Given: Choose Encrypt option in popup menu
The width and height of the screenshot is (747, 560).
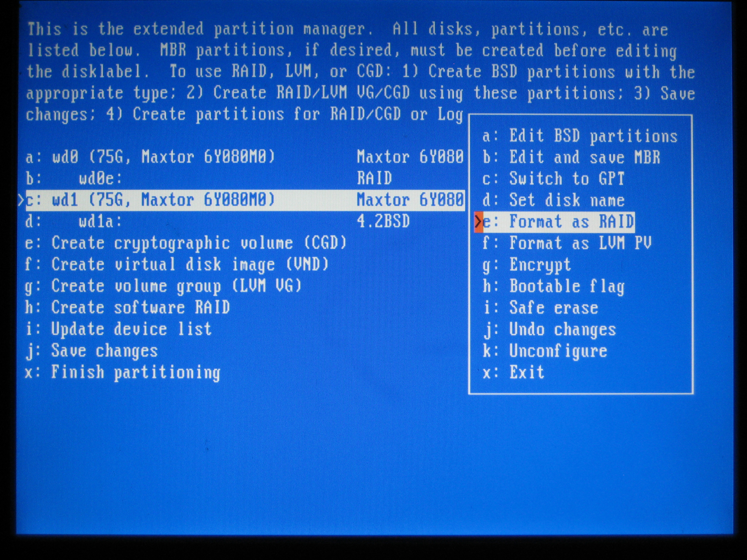Looking at the screenshot, I should [x=526, y=265].
